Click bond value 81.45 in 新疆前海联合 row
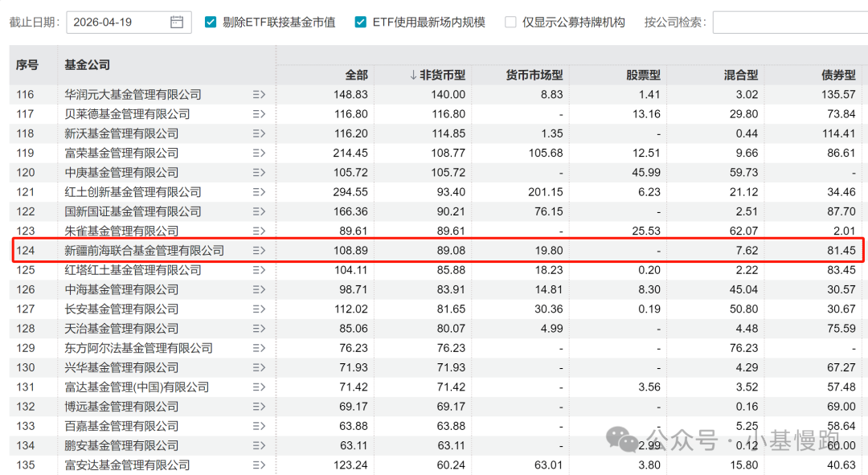The image size is (868, 475). [x=841, y=251]
